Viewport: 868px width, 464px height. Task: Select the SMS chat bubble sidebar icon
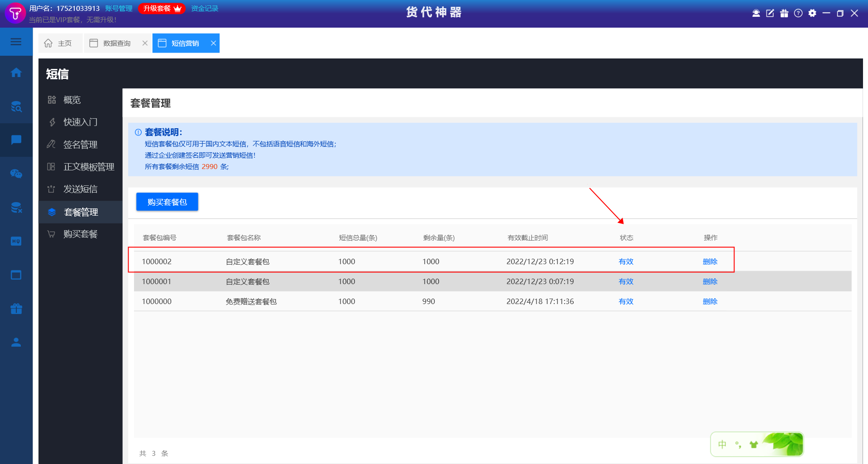tap(16, 140)
